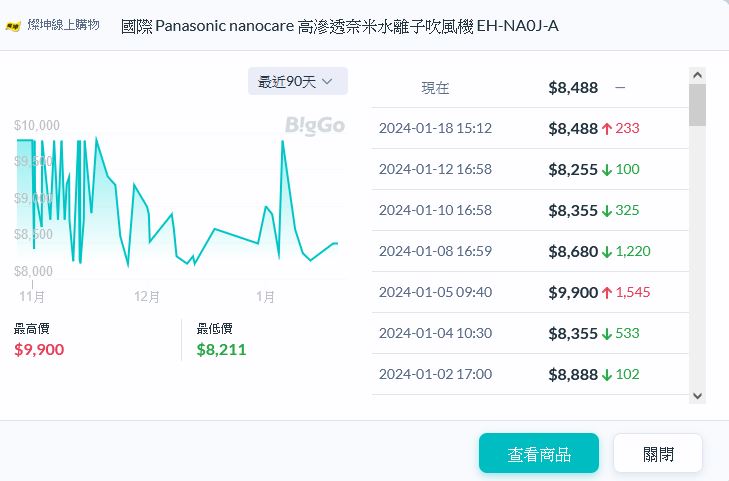Click the 2024-01-10 16:58 price record

coord(530,210)
